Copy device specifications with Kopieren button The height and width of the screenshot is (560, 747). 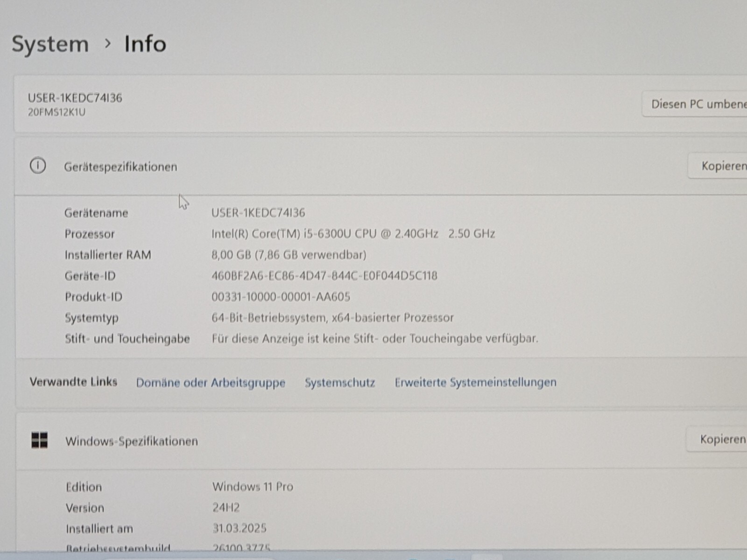(x=718, y=166)
